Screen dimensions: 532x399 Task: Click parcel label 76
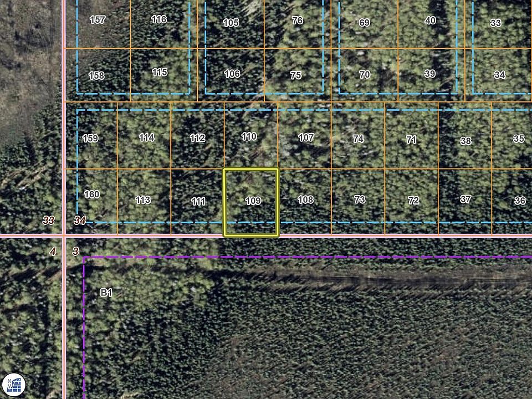click(x=298, y=21)
